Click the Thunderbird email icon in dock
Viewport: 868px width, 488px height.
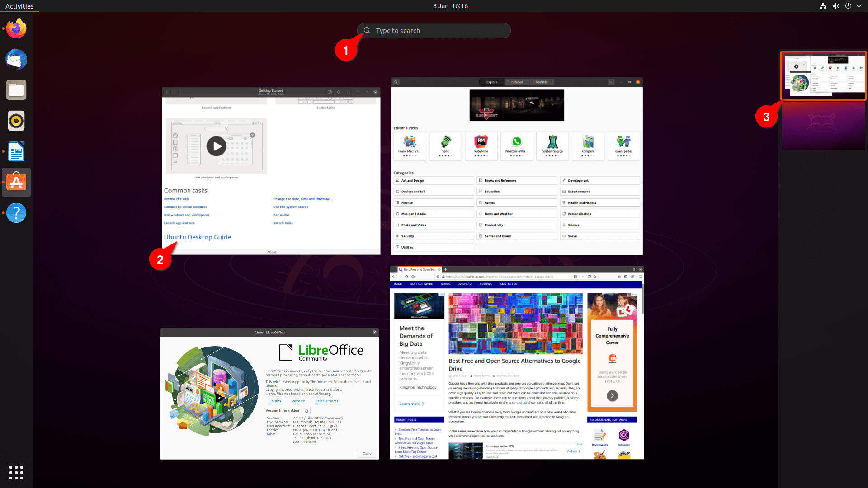[x=16, y=59]
